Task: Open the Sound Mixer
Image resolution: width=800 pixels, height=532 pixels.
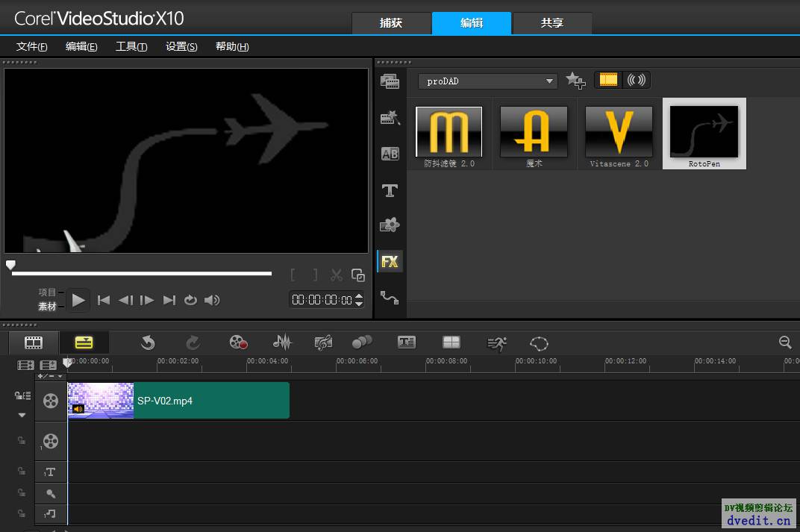Action: (282, 342)
